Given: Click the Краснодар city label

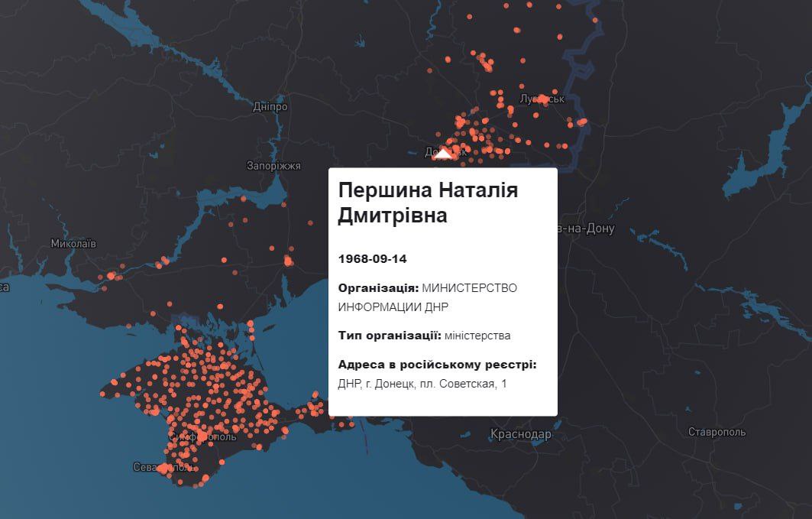Looking at the screenshot, I should pyautogui.click(x=521, y=435).
